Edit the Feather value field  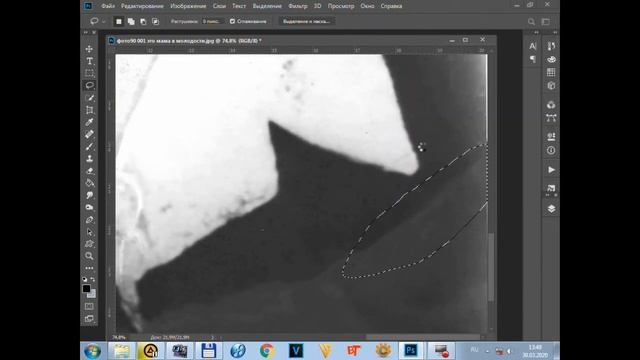click(213, 21)
